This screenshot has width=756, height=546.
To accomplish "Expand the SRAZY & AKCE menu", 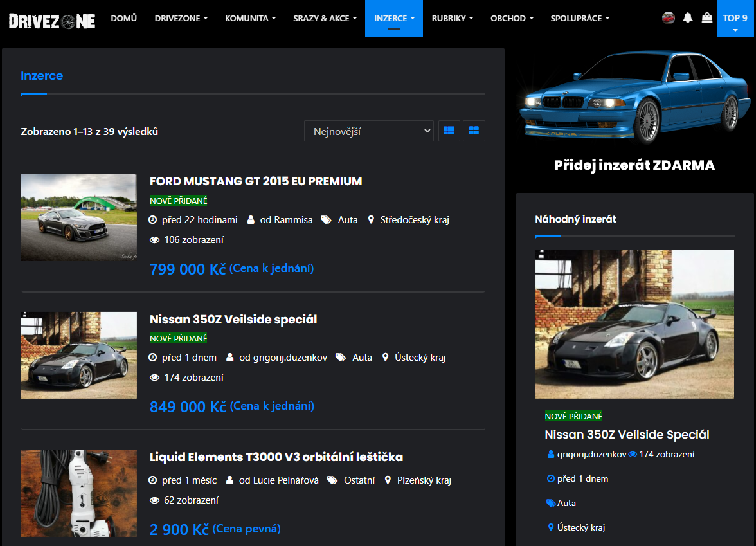I will 325,18.
